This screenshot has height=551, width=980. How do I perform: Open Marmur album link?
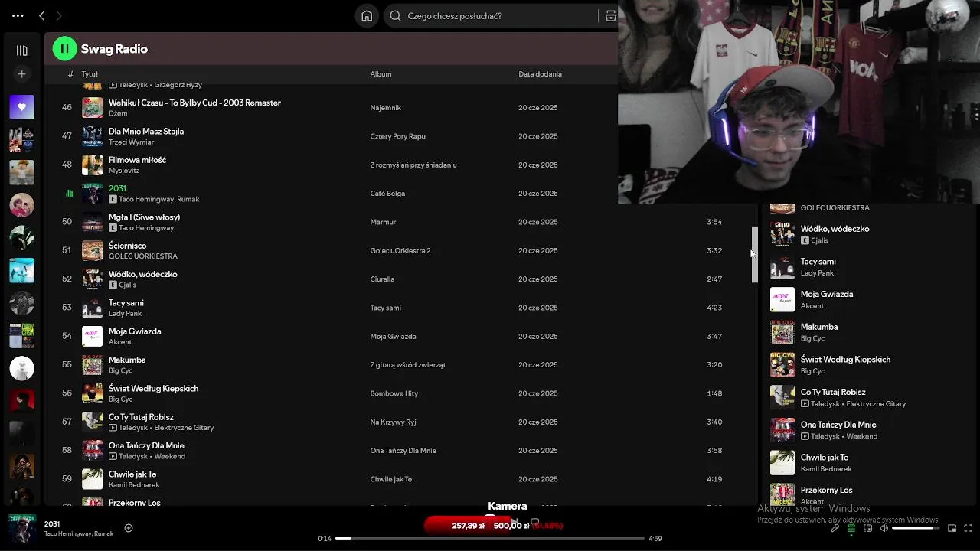click(383, 222)
